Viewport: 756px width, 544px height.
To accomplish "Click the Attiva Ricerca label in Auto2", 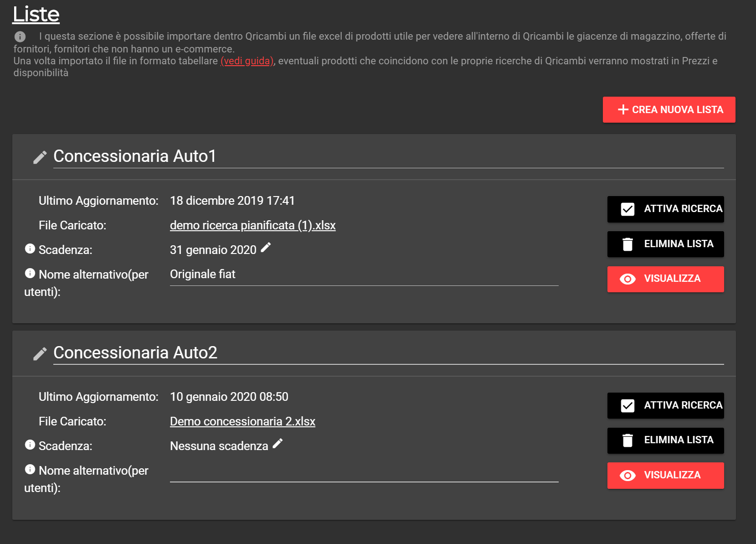I will 683,405.
